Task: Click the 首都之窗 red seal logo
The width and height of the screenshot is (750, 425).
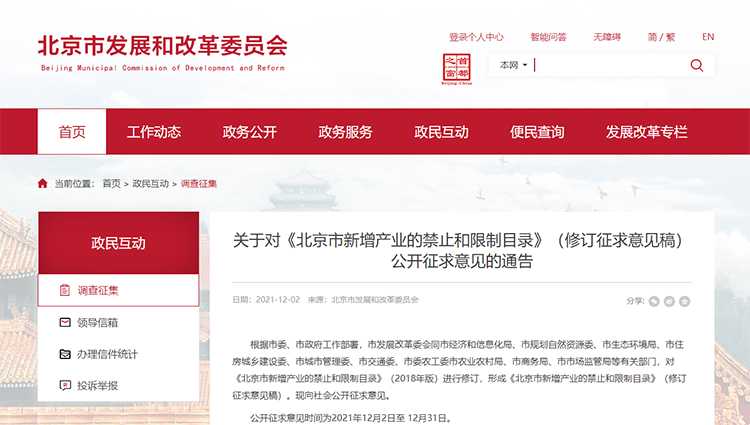Action: (x=456, y=70)
